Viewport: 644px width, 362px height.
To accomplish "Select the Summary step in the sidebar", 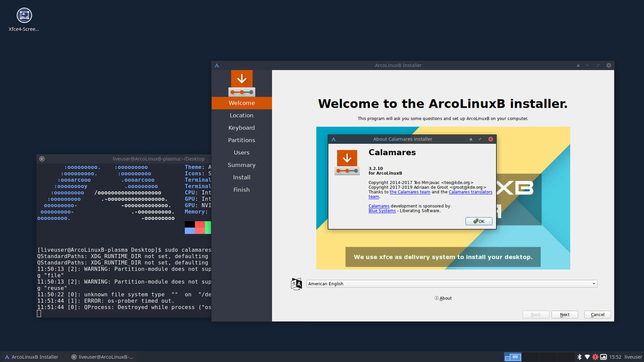I will [241, 165].
